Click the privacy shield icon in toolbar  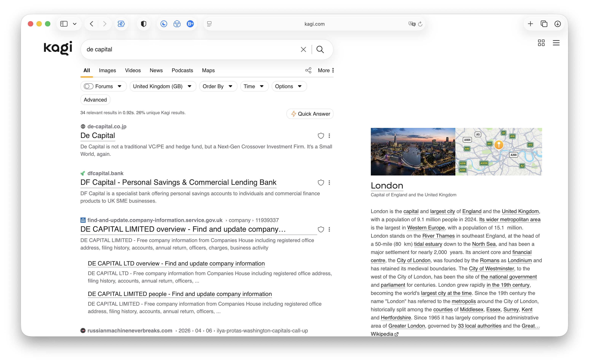pyautogui.click(x=144, y=24)
